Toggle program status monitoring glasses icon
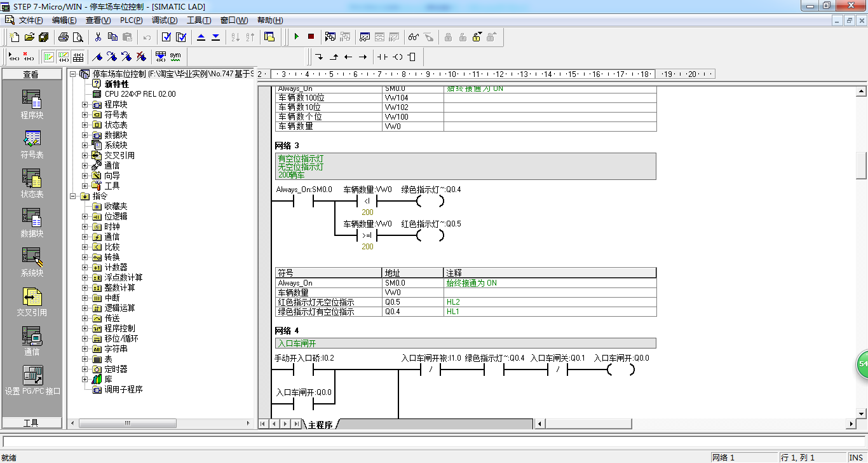The width and height of the screenshot is (868, 463). [x=413, y=37]
